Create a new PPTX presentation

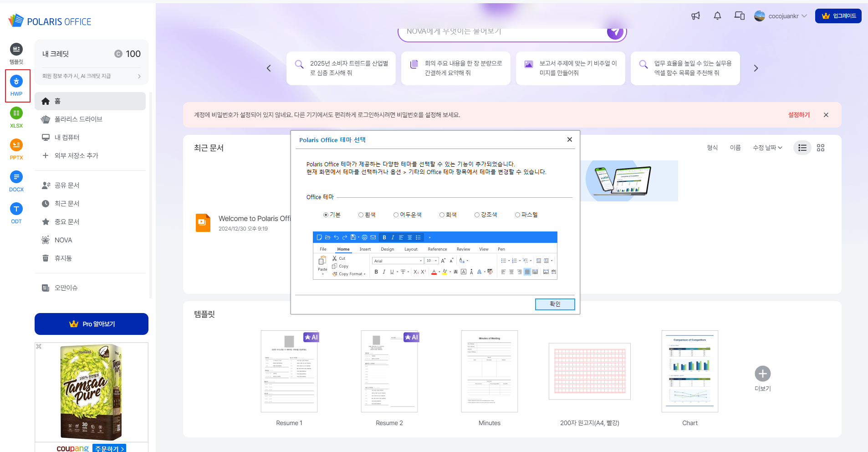coord(16,149)
